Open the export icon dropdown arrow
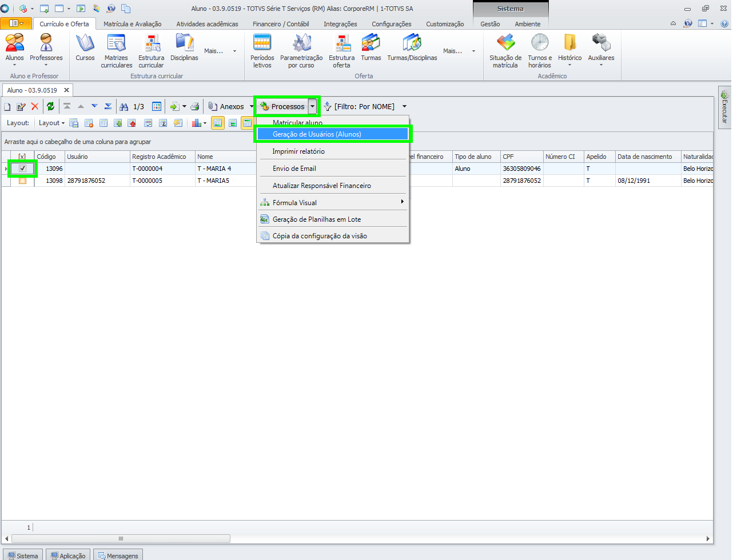 [184, 107]
